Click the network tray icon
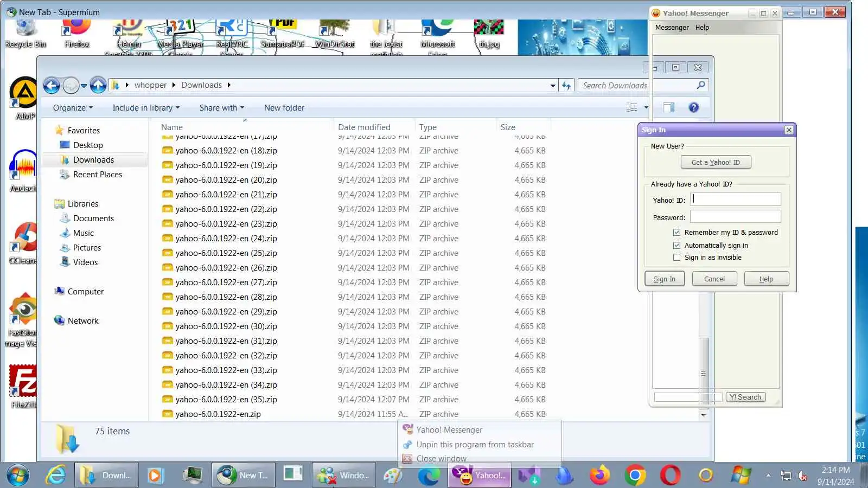868x488 pixels. click(786, 476)
